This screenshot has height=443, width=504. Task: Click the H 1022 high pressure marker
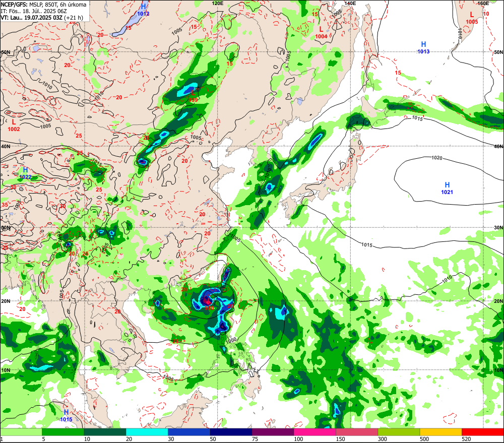click(x=25, y=173)
